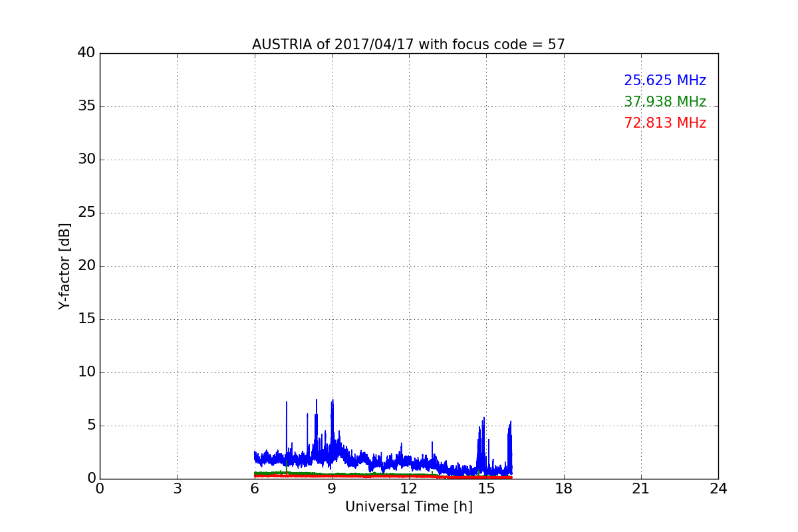Click x-axis tick label 6
The width and height of the screenshot is (798, 532).
(255, 489)
